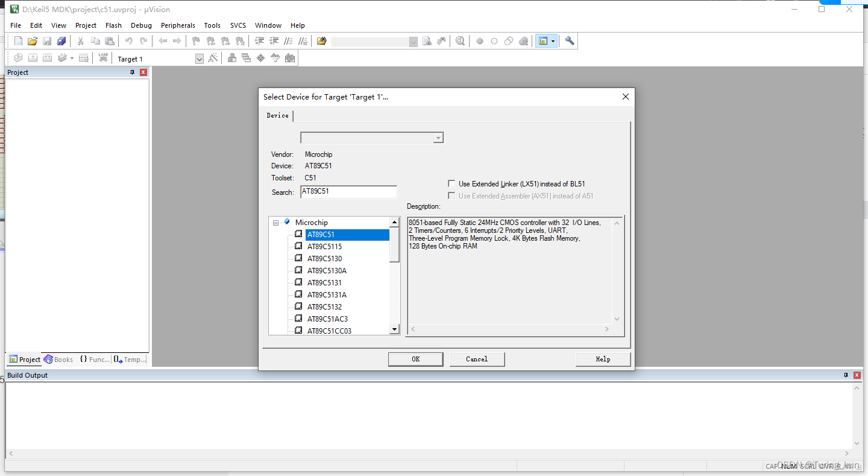Image resolution: width=868 pixels, height=476 pixels.
Task: Open a file using folder icon
Action: 33,41
